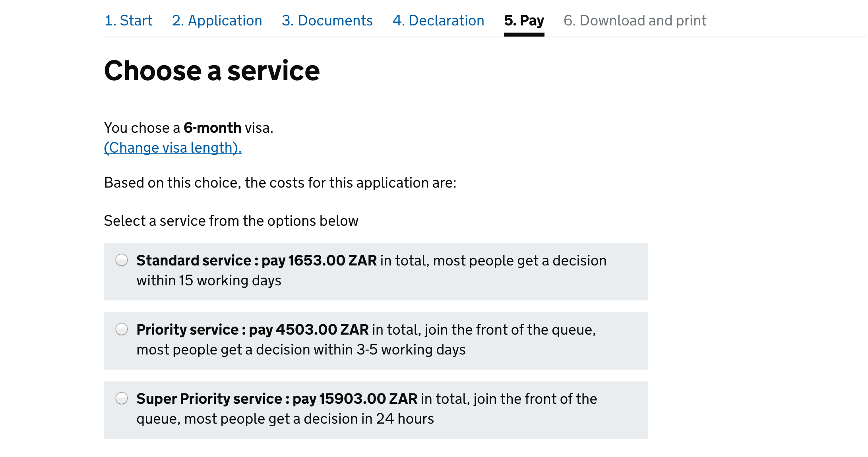Viewport: 868px width, 457px height.
Task: Click the Priority service option row
Action: [376, 341]
